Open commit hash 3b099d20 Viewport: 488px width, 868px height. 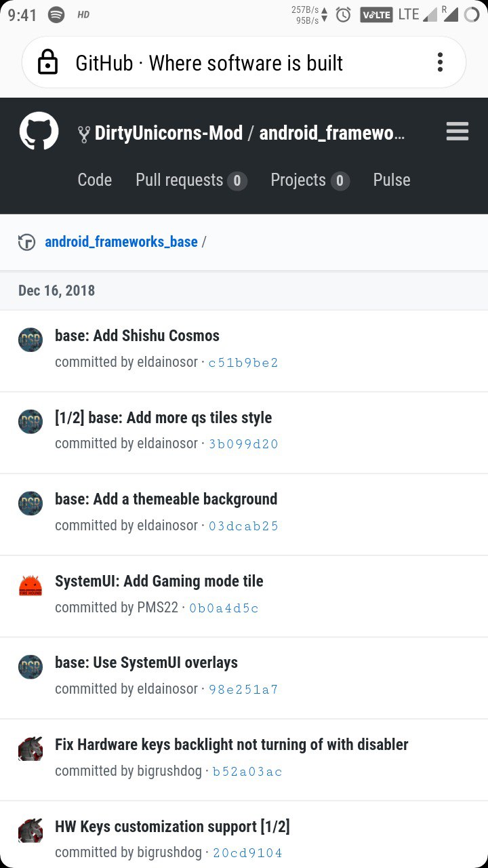coord(243,444)
